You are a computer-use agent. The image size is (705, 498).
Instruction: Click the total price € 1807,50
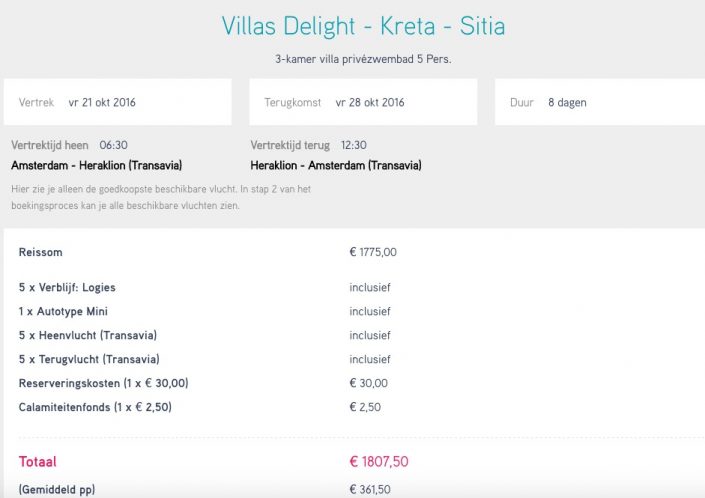379,462
